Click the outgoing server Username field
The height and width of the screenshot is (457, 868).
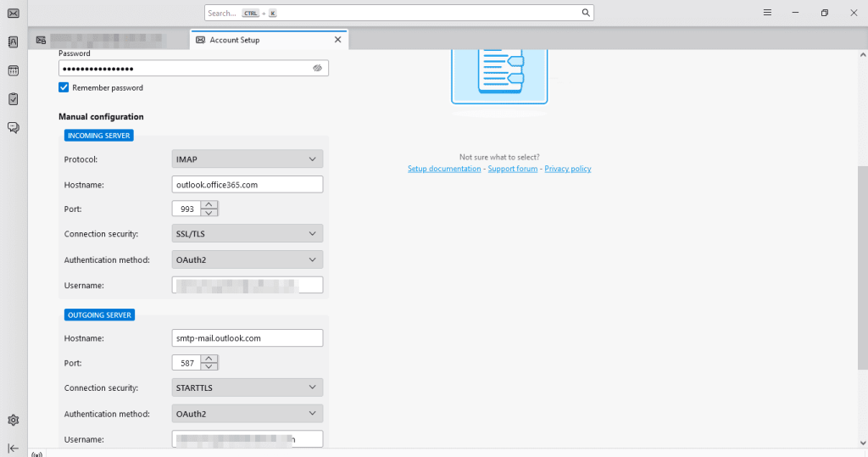tap(248, 439)
